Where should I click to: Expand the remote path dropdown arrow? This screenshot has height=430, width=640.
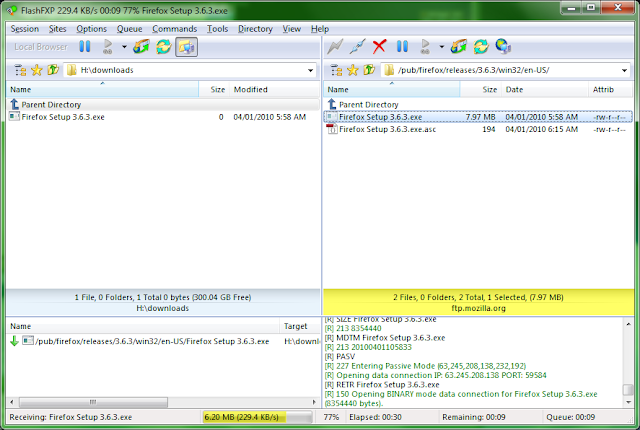pyautogui.click(x=624, y=70)
